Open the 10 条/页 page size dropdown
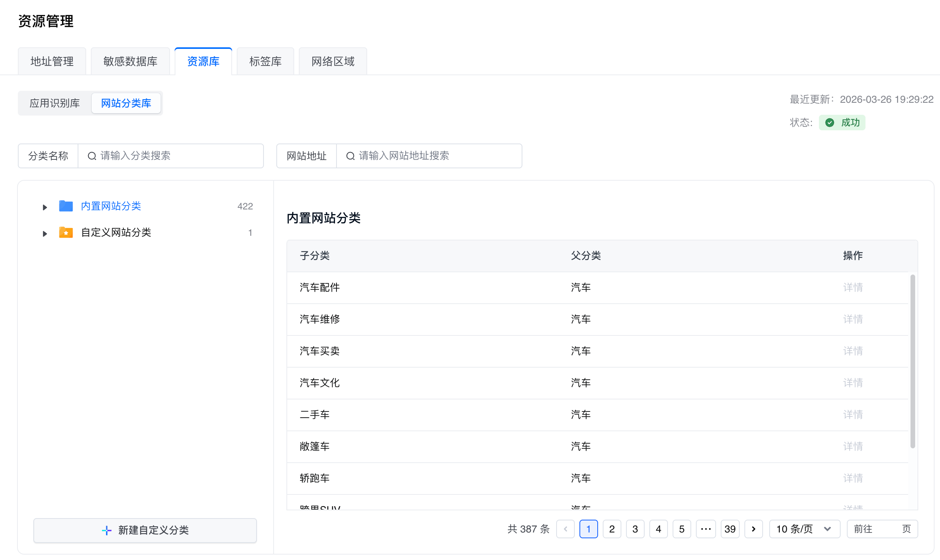The image size is (940, 560). [804, 529]
